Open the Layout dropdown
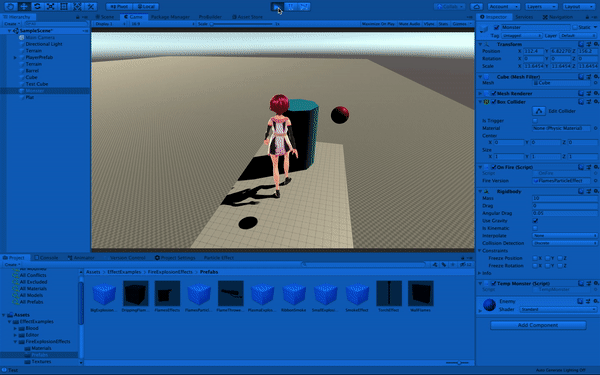Viewport: 600px width, 375px height. [578, 7]
